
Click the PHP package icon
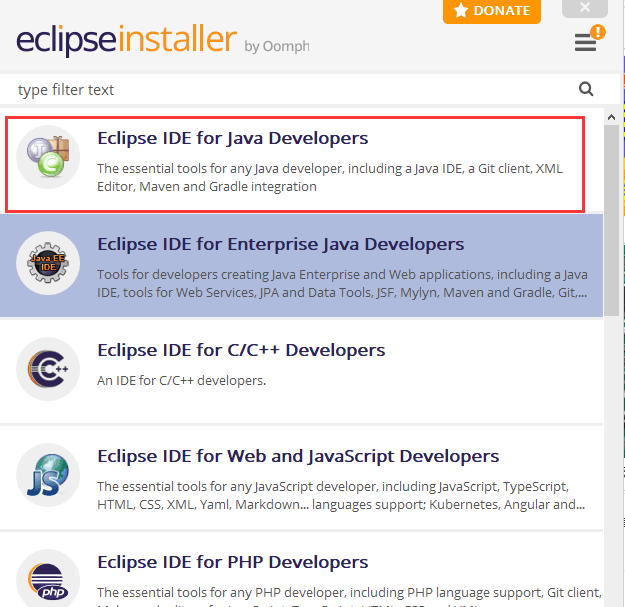pos(48,581)
